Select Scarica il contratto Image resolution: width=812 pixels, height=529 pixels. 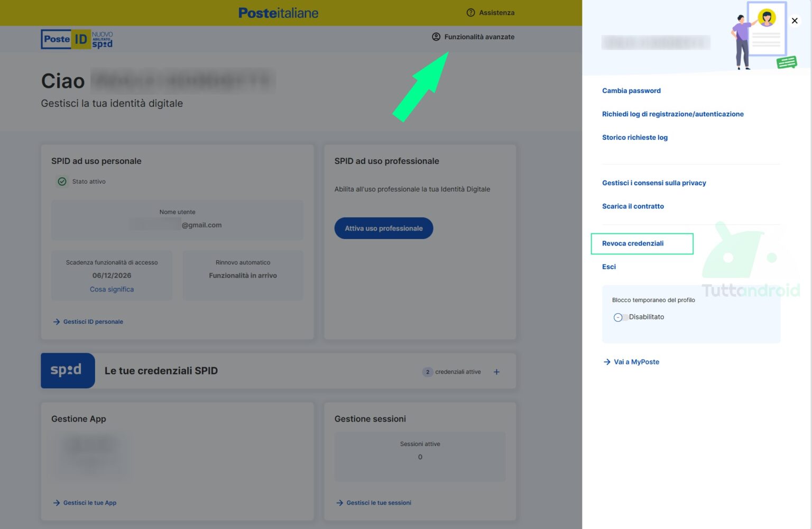point(633,206)
